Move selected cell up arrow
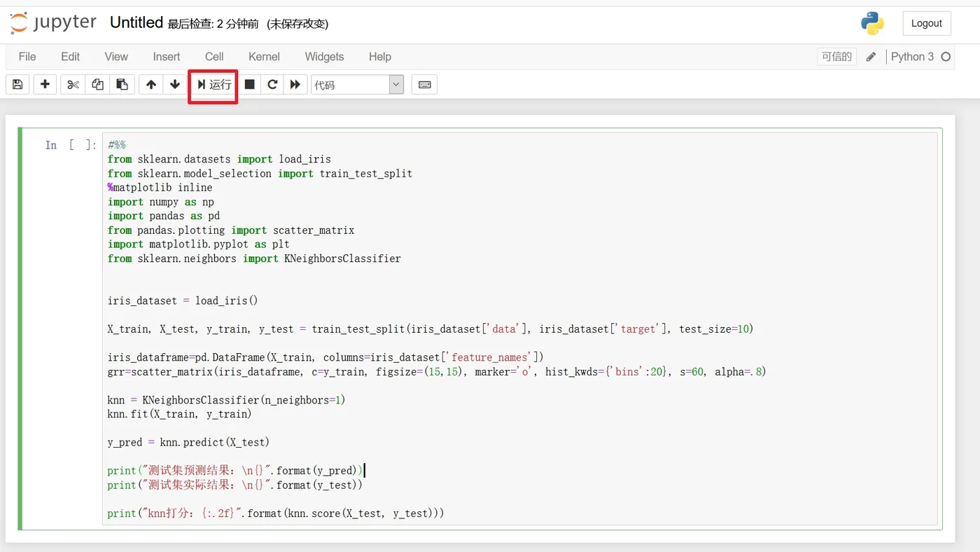The height and width of the screenshot is (552, 980). pos(151,85)
